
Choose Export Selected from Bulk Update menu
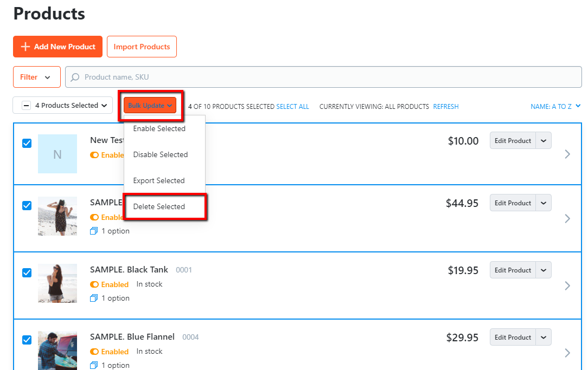pos(159,180)
